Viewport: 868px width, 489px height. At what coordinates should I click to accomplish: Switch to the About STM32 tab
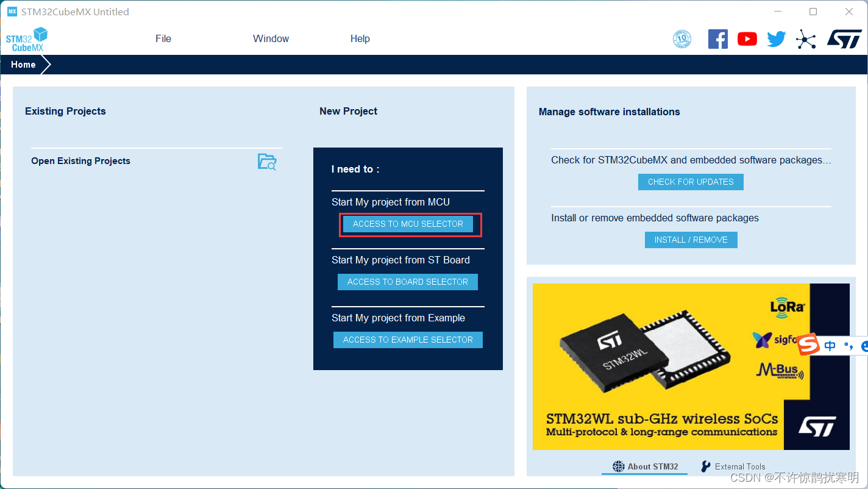pos(645,466)
